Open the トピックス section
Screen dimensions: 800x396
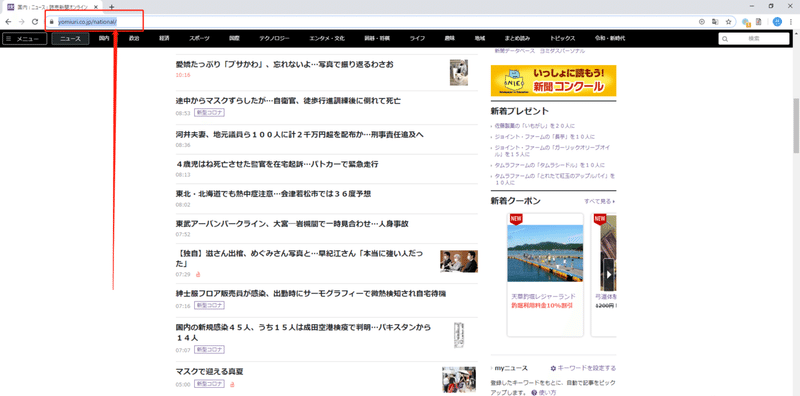563,39
